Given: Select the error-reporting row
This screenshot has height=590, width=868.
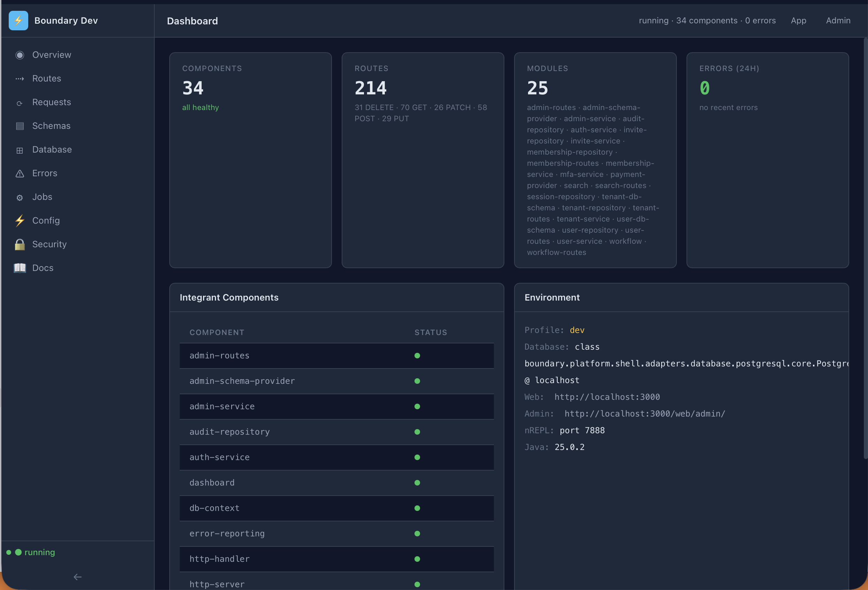Looking at the screenshot, I should [x=336, y=534].
